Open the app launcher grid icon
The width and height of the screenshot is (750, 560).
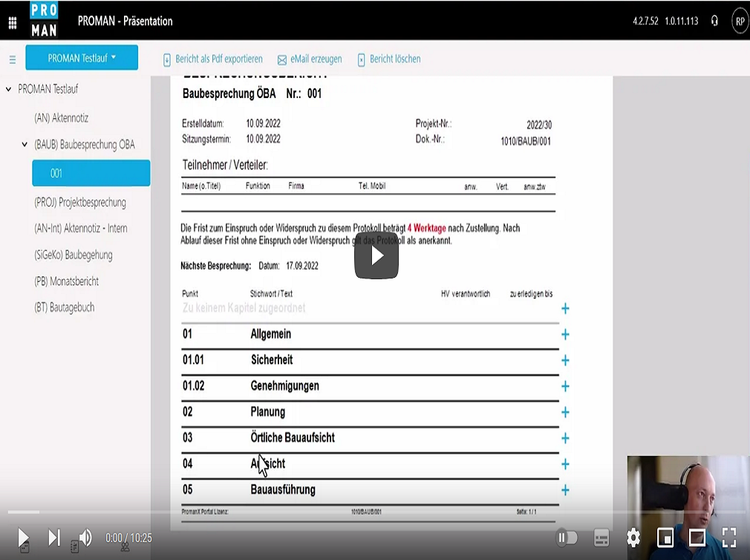coord(13,22)
